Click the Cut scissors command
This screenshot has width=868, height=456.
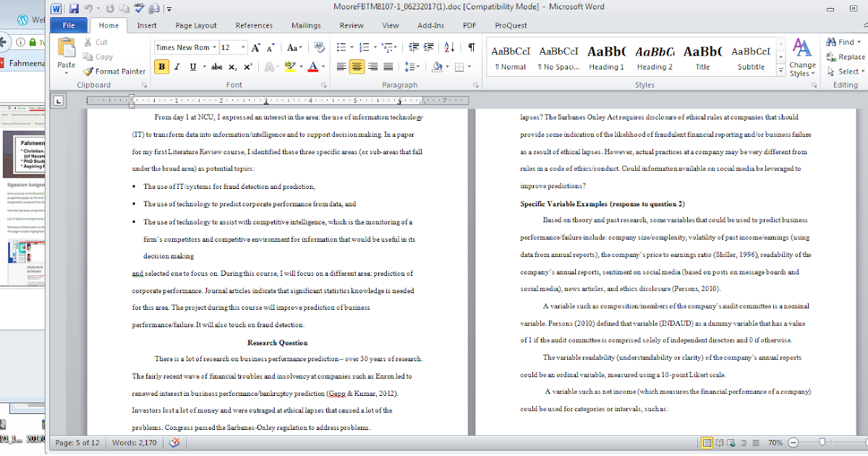(95, 43)
